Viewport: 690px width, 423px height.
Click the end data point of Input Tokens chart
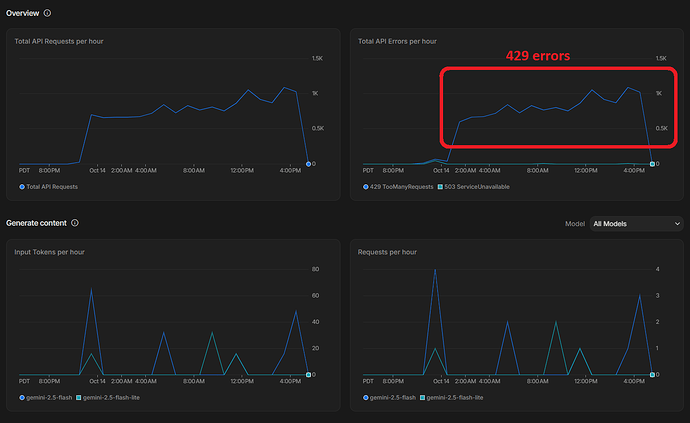(x=308, y=375)
